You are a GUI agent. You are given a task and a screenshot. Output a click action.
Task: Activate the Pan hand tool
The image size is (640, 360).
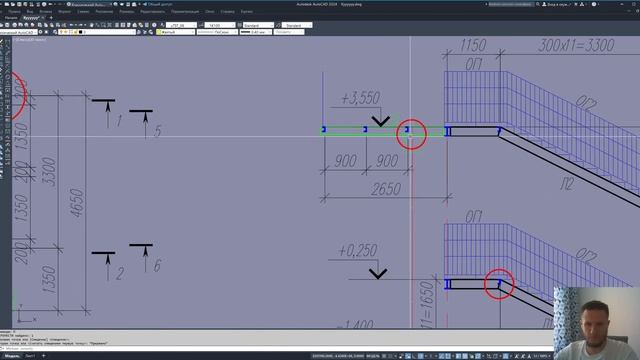click(91, 25)
